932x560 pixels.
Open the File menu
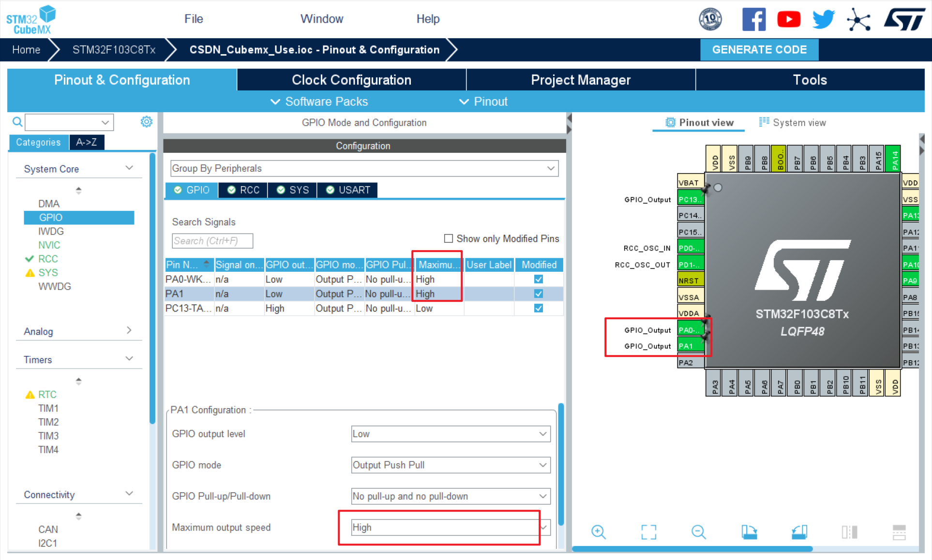pyautogui.click(x=194, y=19)
